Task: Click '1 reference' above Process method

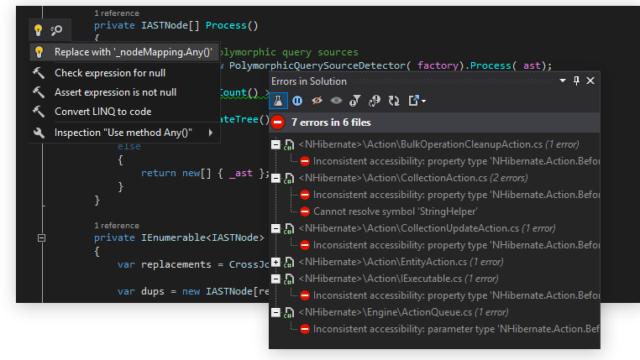Action: click(x=116, y=13)
